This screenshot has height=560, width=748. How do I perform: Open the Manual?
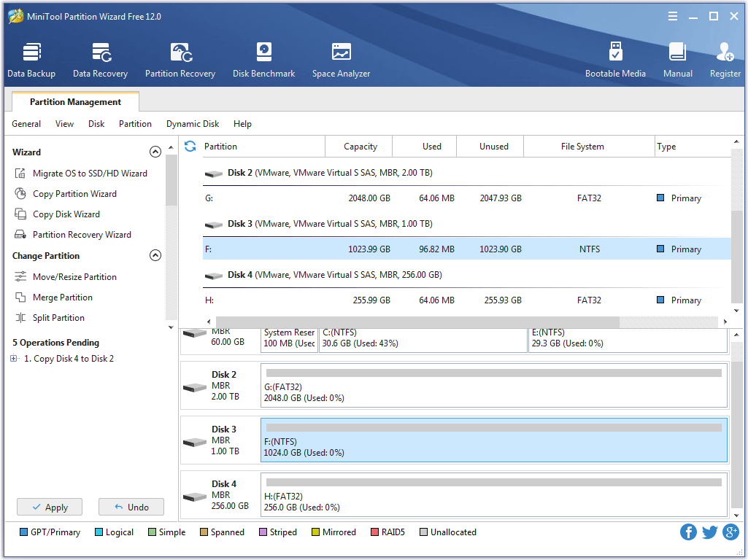677,60
